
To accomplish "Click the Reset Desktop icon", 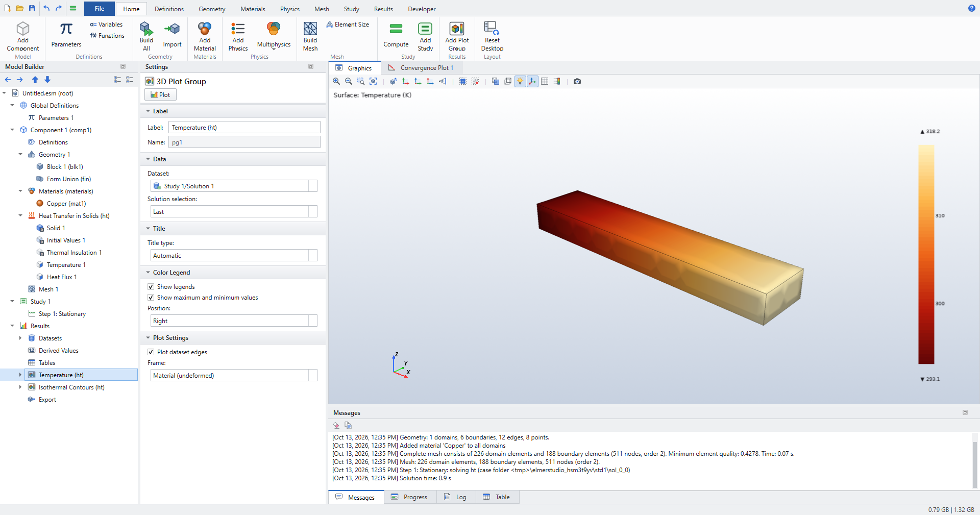I will pos(492,36).
